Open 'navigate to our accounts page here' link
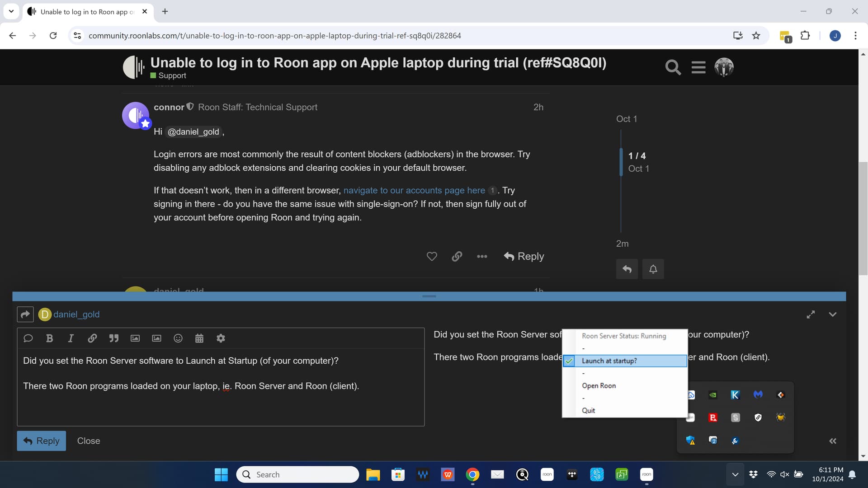The image size is (868, 488). coord(414,190)
